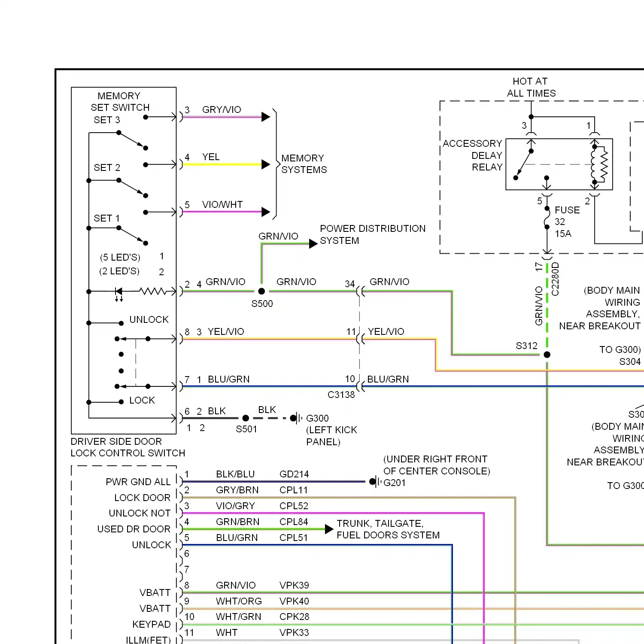Select the (2 LED'S) text
The height and width of the screenshot is (644, 644).
coord(119,271)
